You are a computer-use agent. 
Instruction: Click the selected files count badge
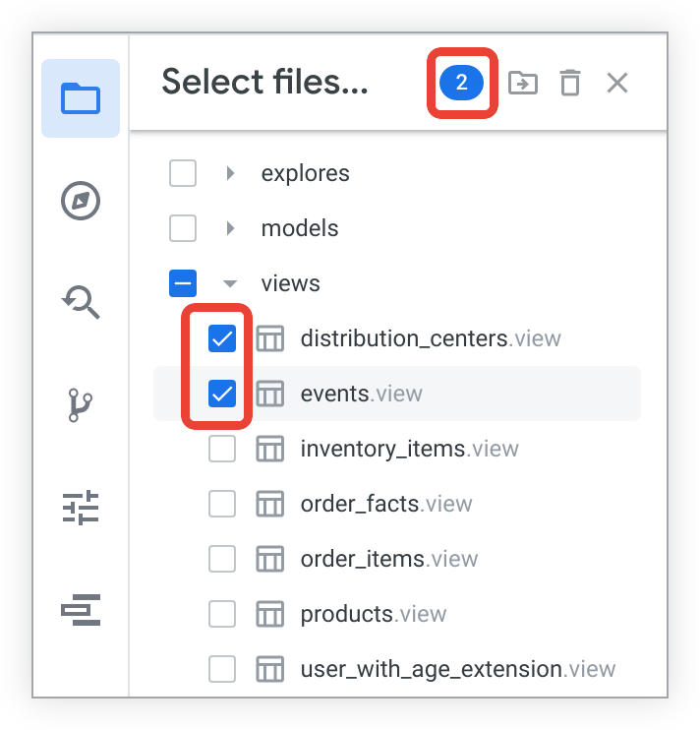[x=461, y=84]
